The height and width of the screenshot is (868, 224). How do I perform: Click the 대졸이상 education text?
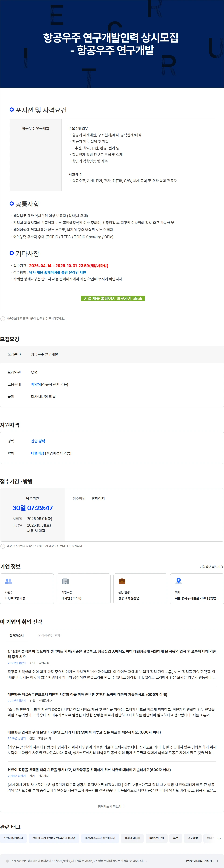[x=37, y=453]
